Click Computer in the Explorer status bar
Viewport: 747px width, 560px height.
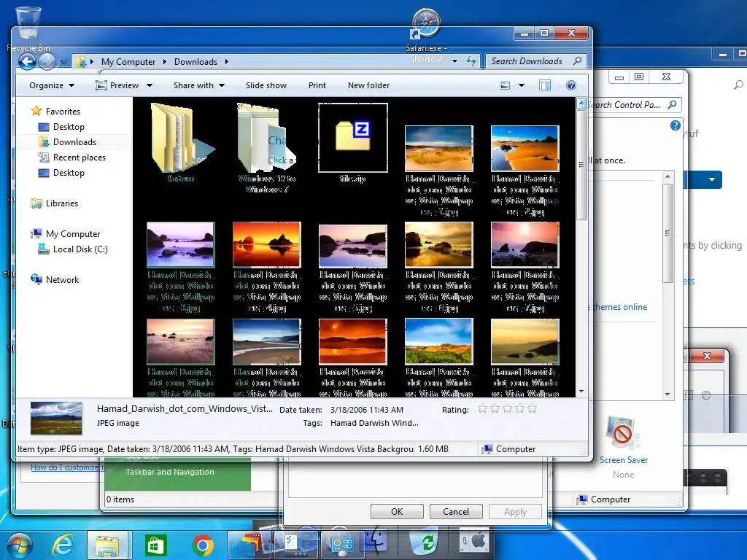[x=508, y=449]
